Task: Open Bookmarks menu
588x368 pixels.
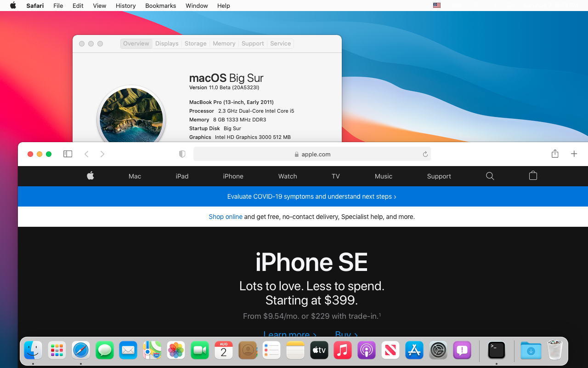Action: pyautogui.click(x=161, y=6)
